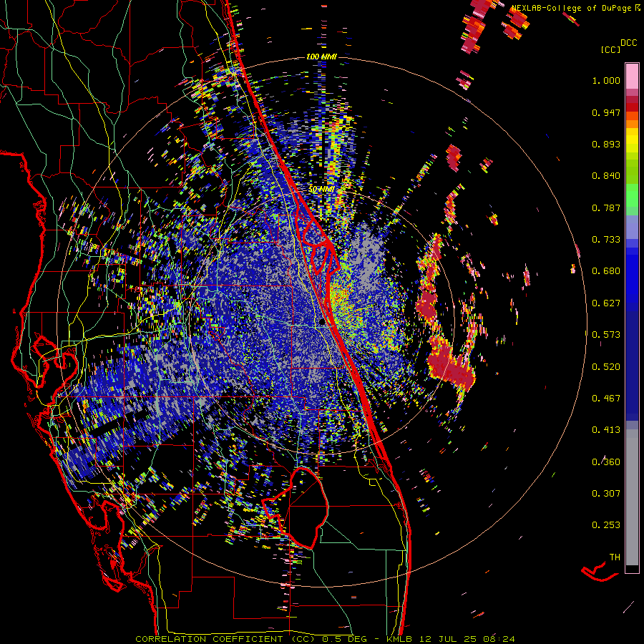Select the 0.253 legend value

tap(606, 525)
